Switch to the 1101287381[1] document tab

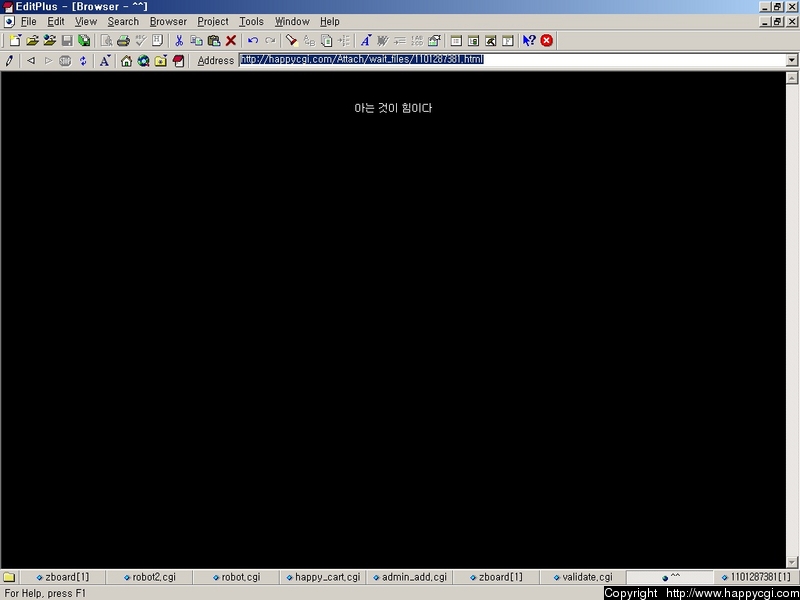[x=756, y=577]
